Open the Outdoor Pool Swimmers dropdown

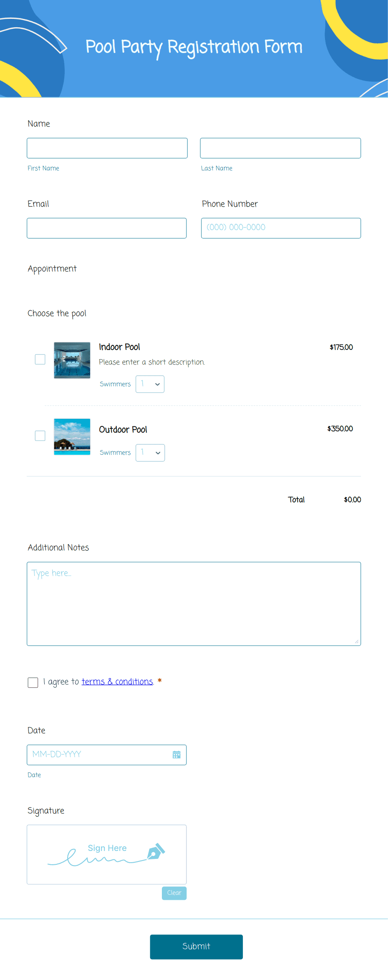tap(150, 453)
